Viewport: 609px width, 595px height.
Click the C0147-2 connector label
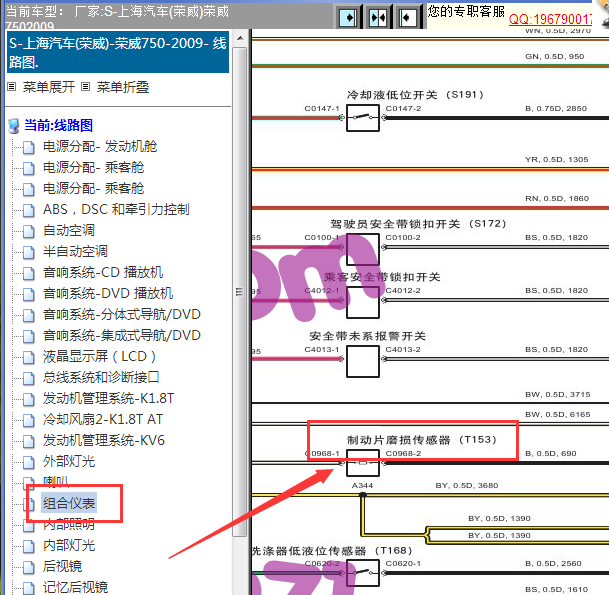click(x=403, y=108)
